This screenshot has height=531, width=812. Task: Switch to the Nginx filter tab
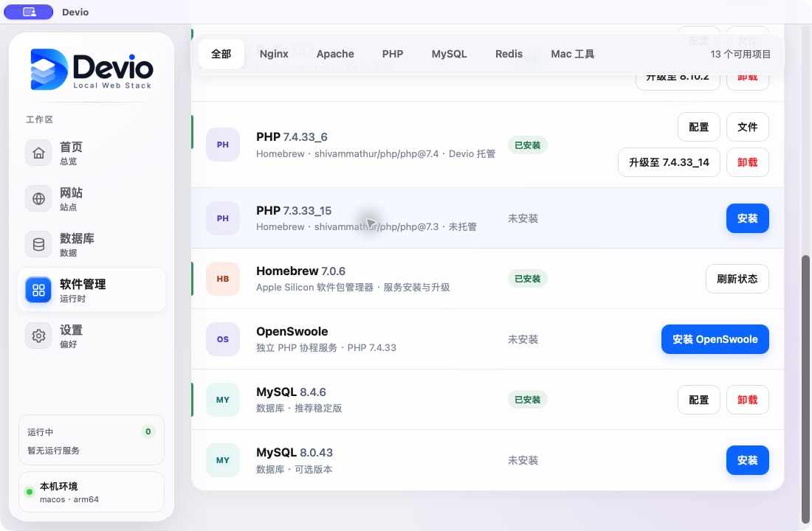[274, 54]
